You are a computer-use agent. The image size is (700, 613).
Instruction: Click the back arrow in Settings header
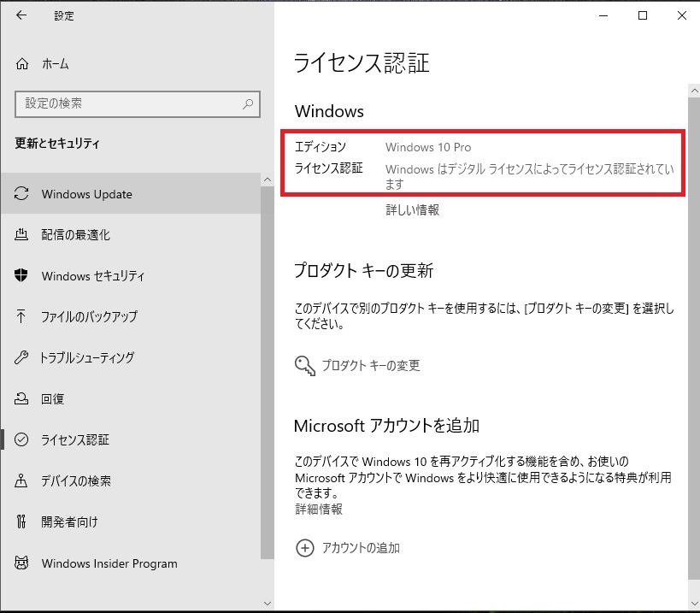click(x=21, y=15)
